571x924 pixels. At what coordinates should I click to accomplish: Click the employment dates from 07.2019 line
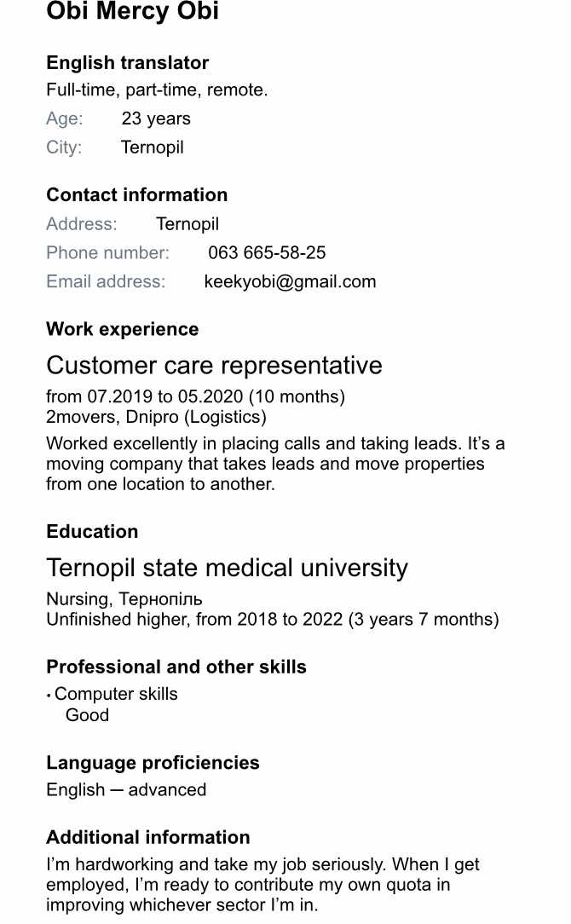(196, 396)
